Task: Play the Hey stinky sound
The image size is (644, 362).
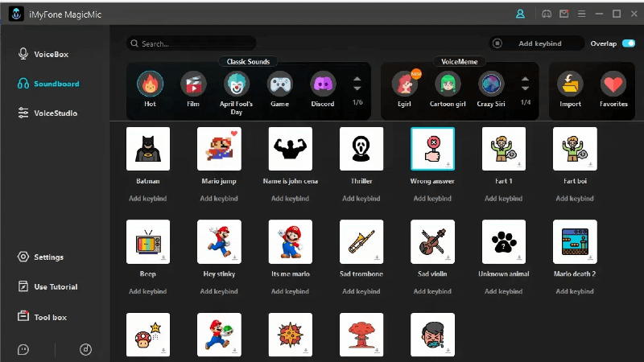Action: [219, 242]
